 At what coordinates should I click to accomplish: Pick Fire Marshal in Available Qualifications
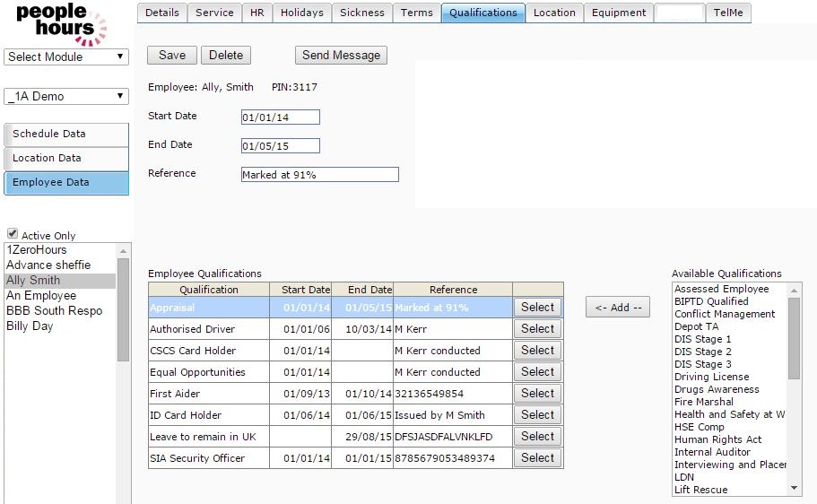(x=704, y=402)
